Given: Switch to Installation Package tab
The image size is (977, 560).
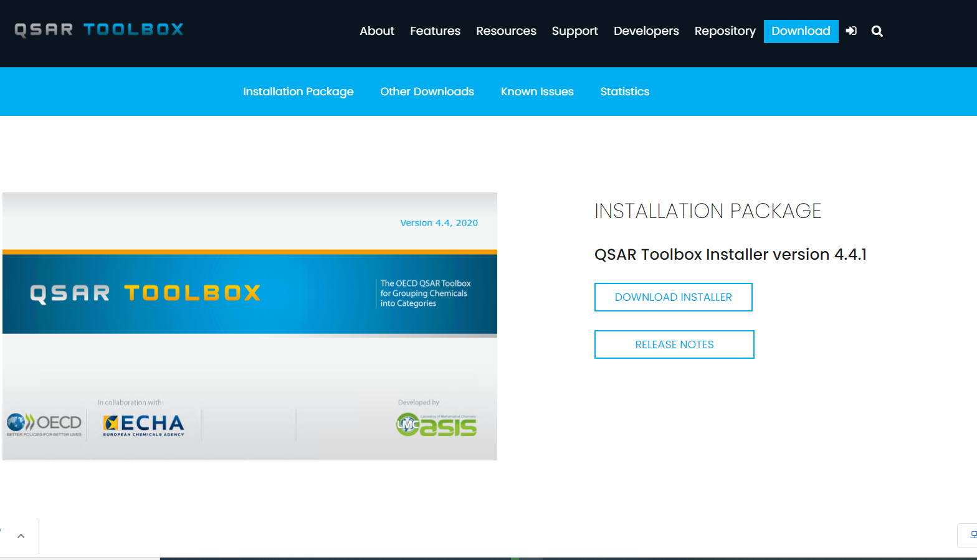Looking at the screenshot, I should [x=298, y=92].
